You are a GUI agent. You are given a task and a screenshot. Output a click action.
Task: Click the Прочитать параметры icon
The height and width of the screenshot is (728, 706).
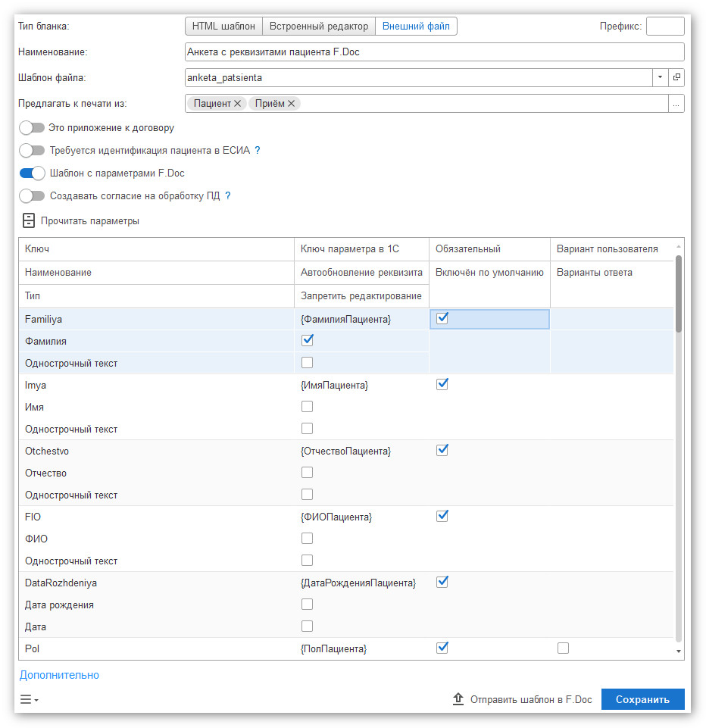coord(29,220)
